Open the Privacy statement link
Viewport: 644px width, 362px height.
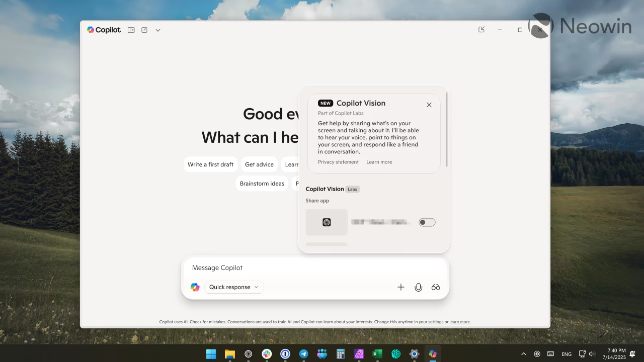pos(338,162)
